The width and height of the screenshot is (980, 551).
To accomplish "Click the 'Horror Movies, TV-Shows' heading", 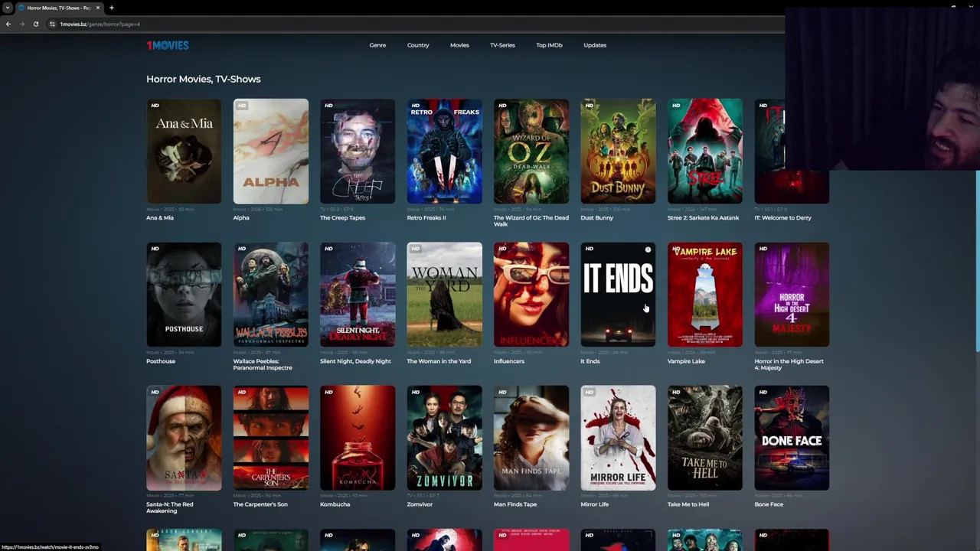I will pyautogui.click(x=204, y=79).
